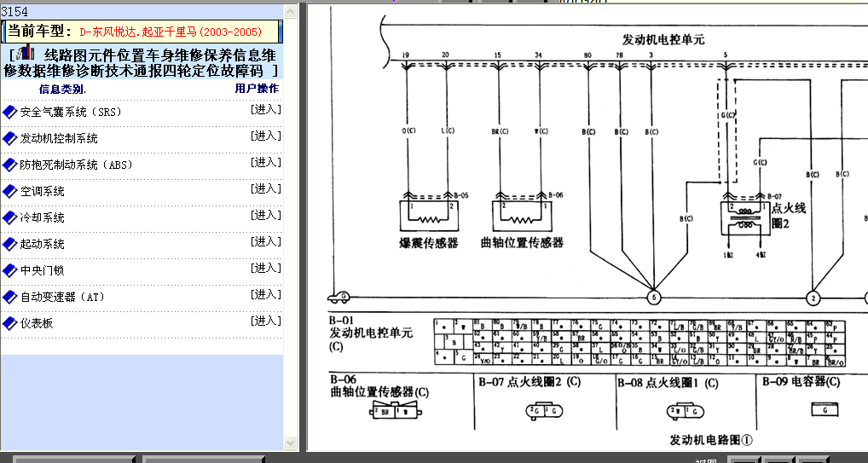
Task: Click [进入] for 防抱死制动系统（ABS）
Action: tap(266, 163)
